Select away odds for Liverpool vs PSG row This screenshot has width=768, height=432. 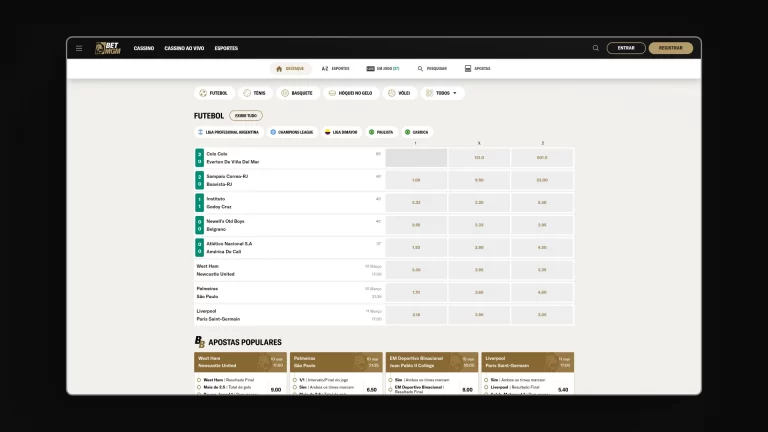click(x=542, y=315)
